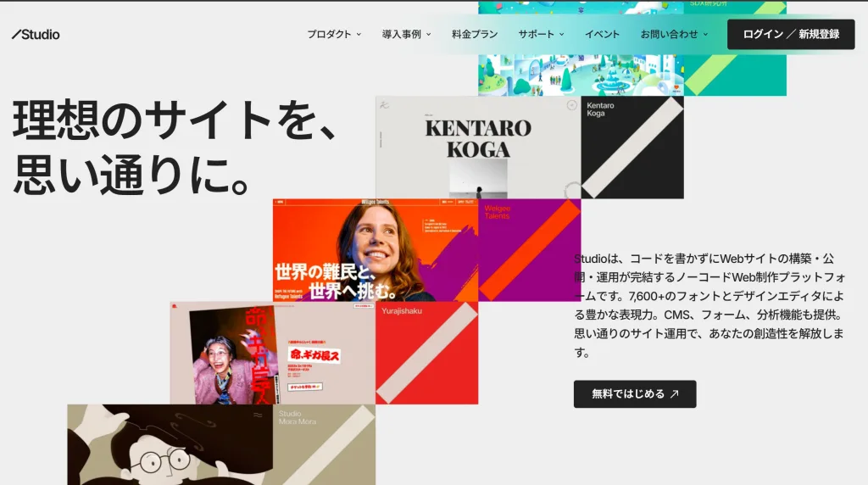868x485 pixels.
Task: Click ログイン／新規登録 button
Action: pos(791,34)
